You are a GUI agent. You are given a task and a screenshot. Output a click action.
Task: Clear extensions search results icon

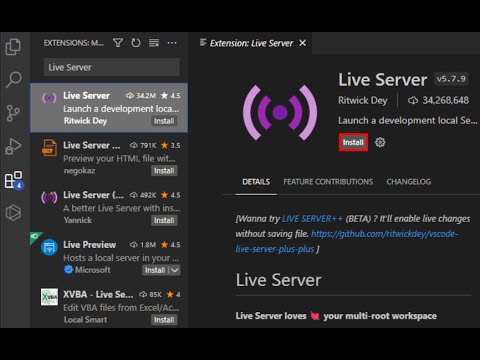point(154,43)
